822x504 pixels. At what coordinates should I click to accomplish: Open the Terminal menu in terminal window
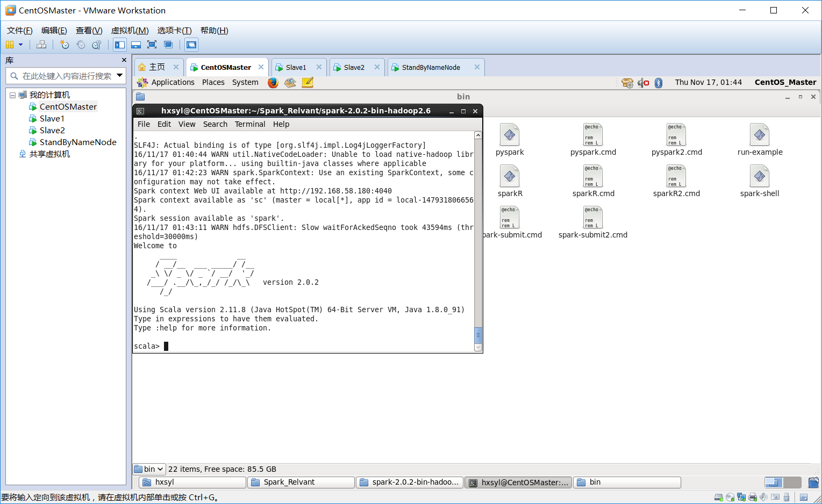(249, 124)
